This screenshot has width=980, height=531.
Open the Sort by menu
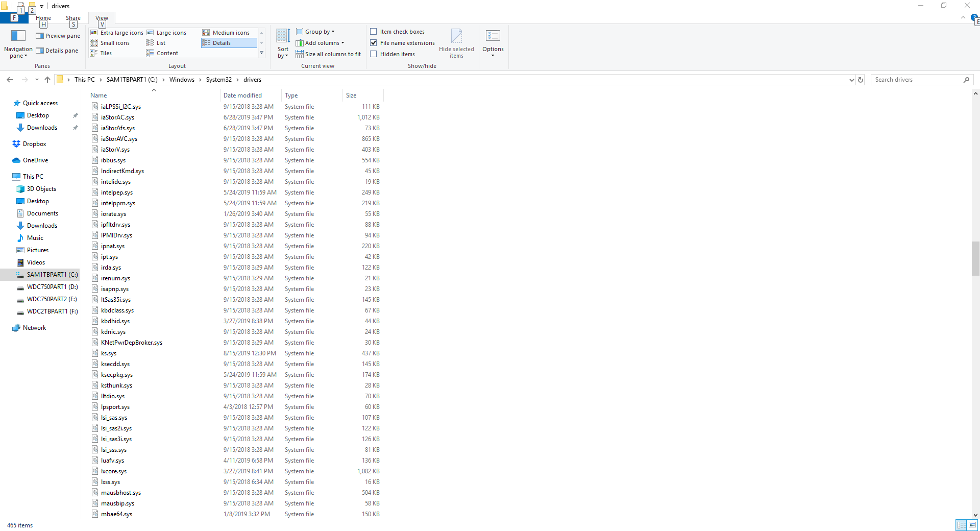click(283, 43)
